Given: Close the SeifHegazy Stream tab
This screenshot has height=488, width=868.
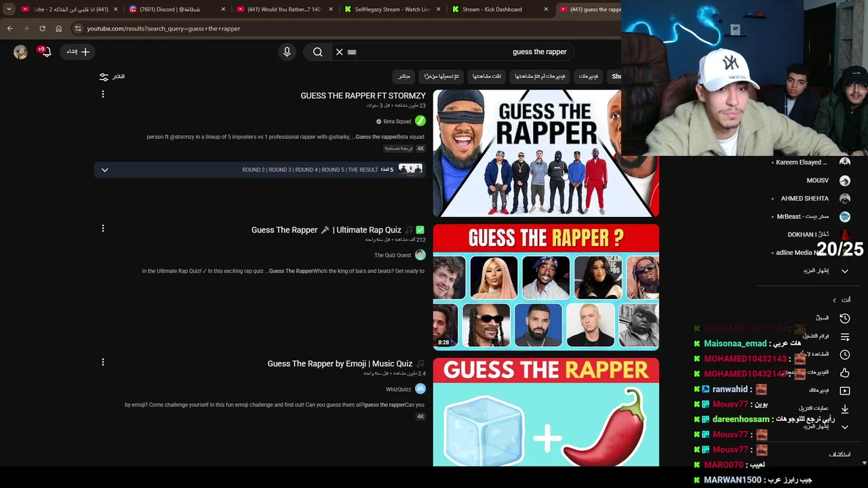Looking at the screenshot, I should 439,9.
